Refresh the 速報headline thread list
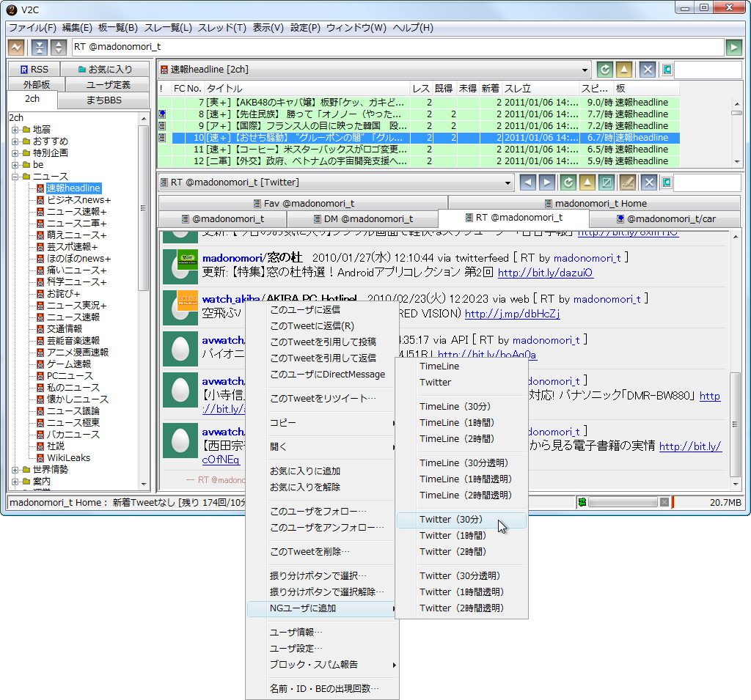The height and width of the screenshot is (700, 751). coord(605,70)
